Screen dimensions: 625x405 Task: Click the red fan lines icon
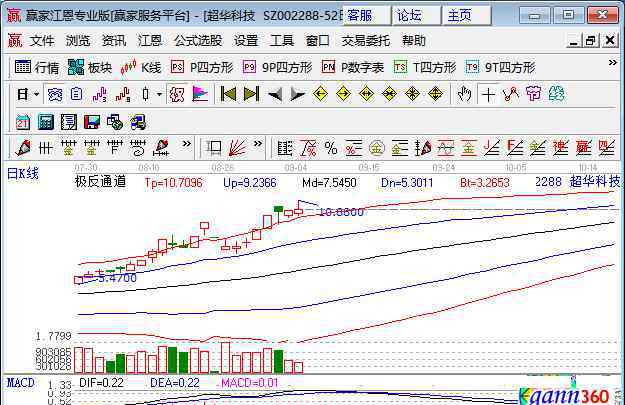(x=237, y=149)
